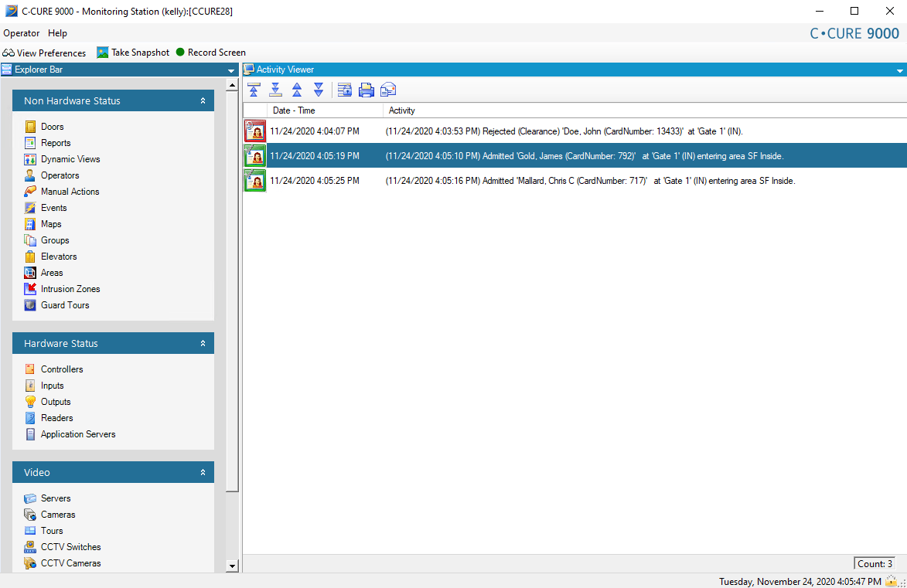Open the Controllers hardware status
Screen dimensions: 907x588
61,369
